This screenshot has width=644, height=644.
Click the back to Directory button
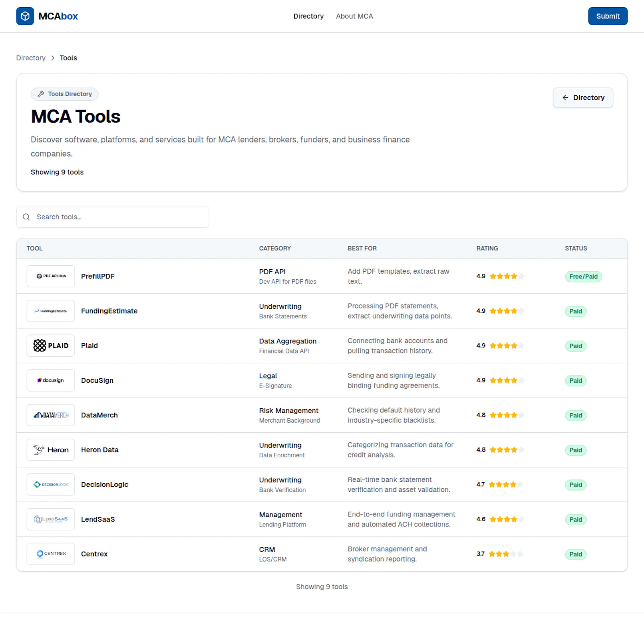[583, 98]
